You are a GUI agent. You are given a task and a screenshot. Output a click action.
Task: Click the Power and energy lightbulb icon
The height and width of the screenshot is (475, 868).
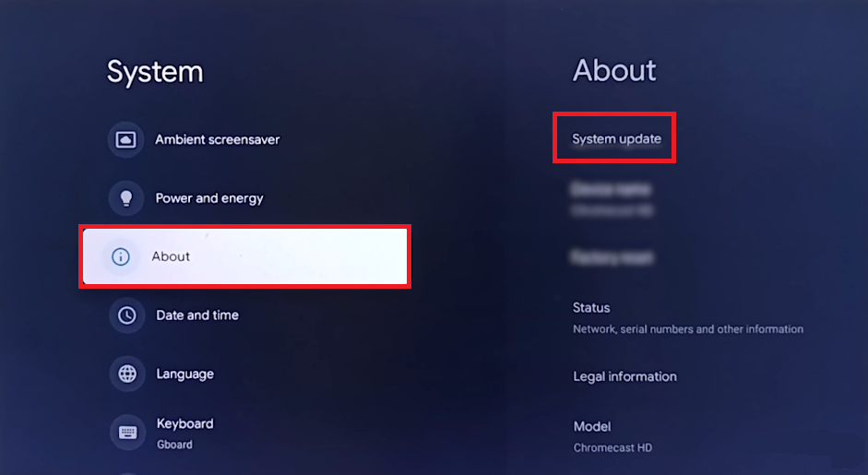pyautogui.click(x=126, y=198)
